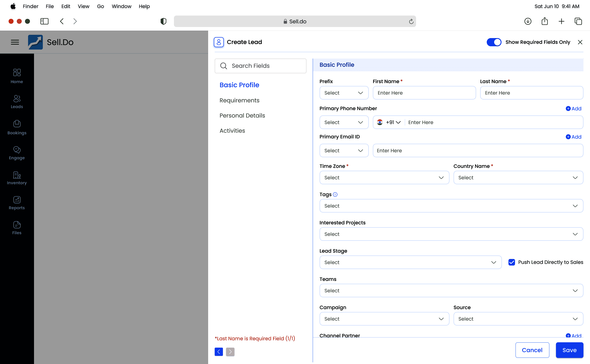Open the Time Zone dropdown
Viewport: 590px width, 364px height.
click(x=384, y=177)
